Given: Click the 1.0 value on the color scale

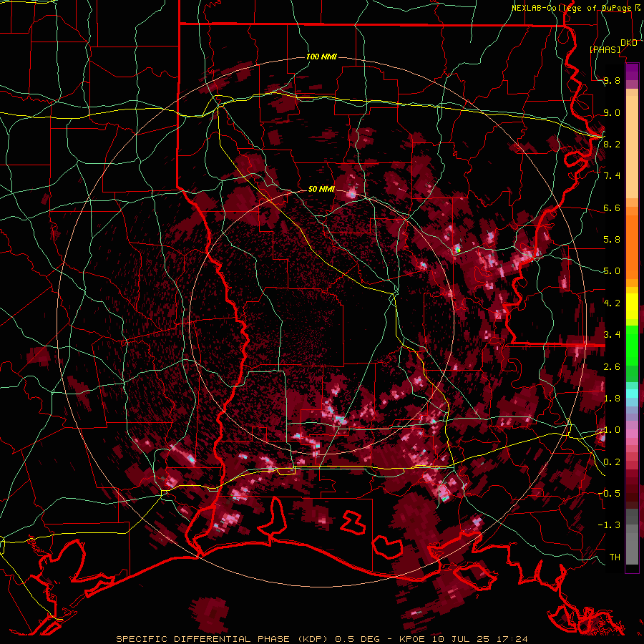Looking at the screenshot, I should point(612,430).
